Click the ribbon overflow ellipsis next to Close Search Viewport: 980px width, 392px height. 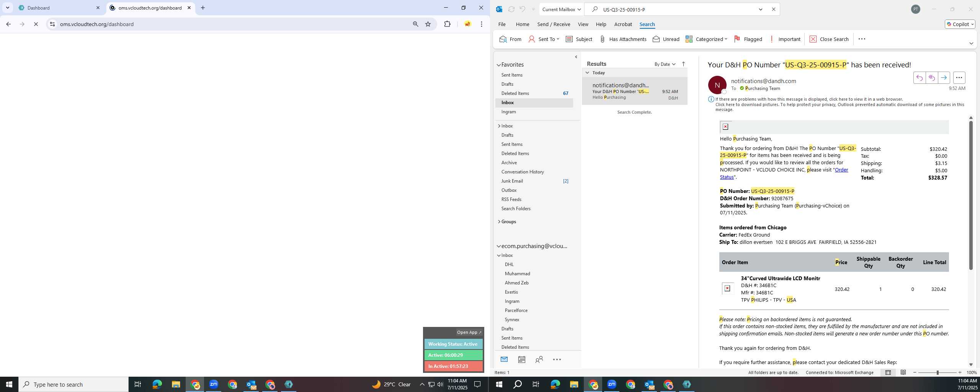(x=862, y=39)
